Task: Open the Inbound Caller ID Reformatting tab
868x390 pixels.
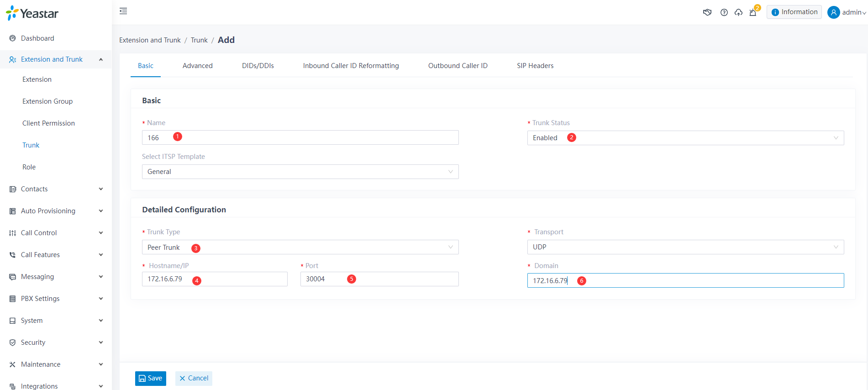Action: pyautogui.click(x=351, y=66)
